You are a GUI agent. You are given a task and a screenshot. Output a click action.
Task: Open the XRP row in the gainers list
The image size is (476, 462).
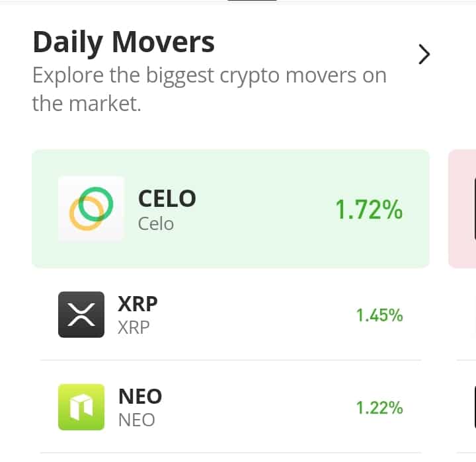coord(231,315)
